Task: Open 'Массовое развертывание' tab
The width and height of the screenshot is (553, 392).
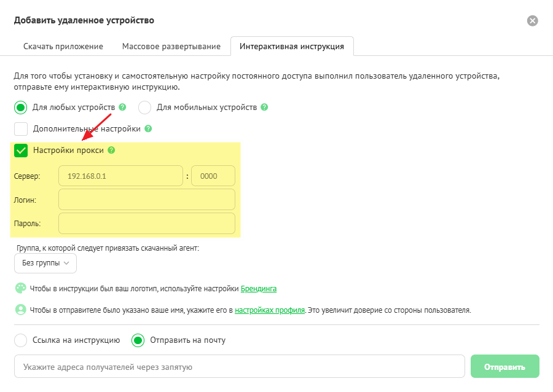Action: point(171,46)
